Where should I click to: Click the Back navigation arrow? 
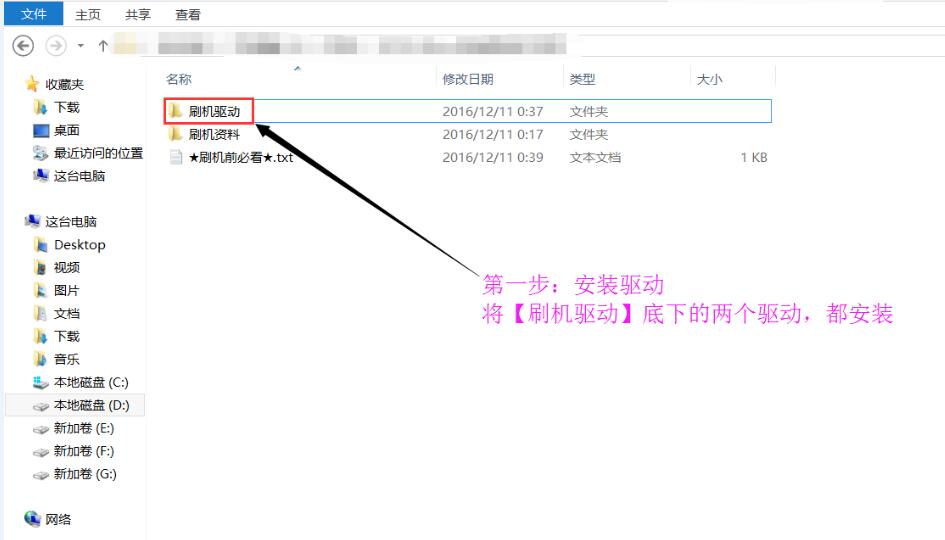[x=23, y=46]
